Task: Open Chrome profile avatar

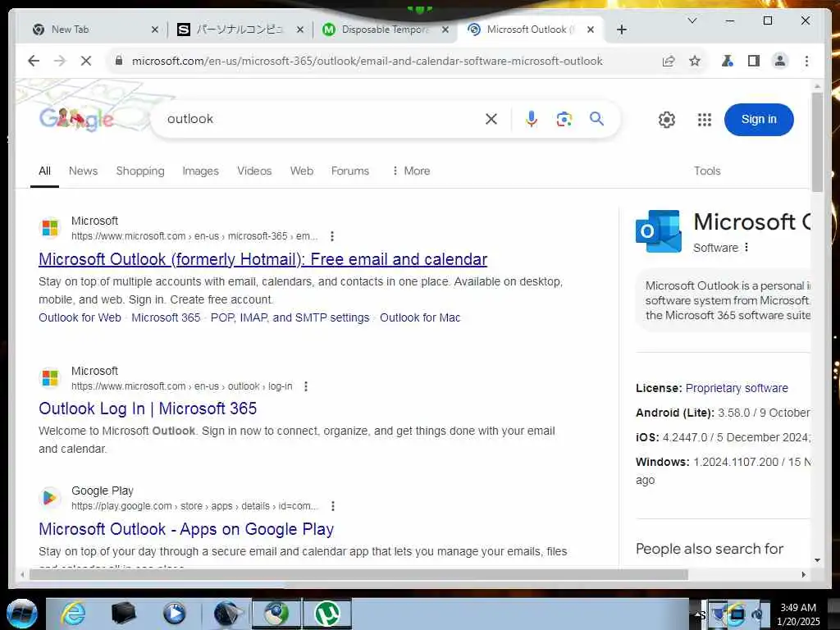Action: click(x=780, y=61)
